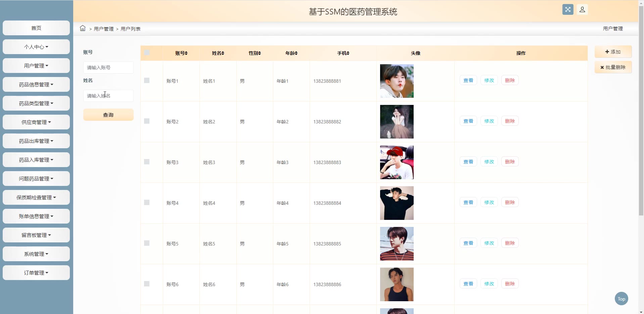Edit 账号1 with 修改 button
This screenshot has height=314, width=644.
(489, 80)
